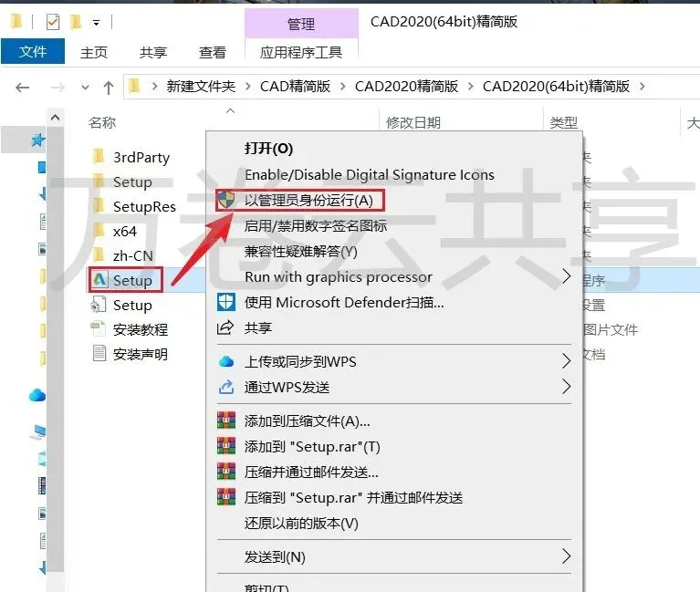Choose 启用/禁用数字签名图标 menu entry
The width and height of the screenshot is (700, 592).
(x=315, y=225)
